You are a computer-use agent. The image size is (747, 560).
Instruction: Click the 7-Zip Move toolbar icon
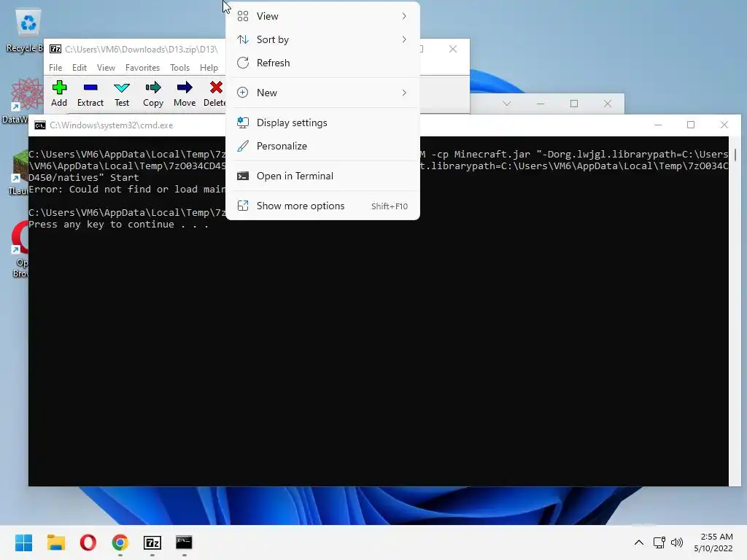coord(185,87)
